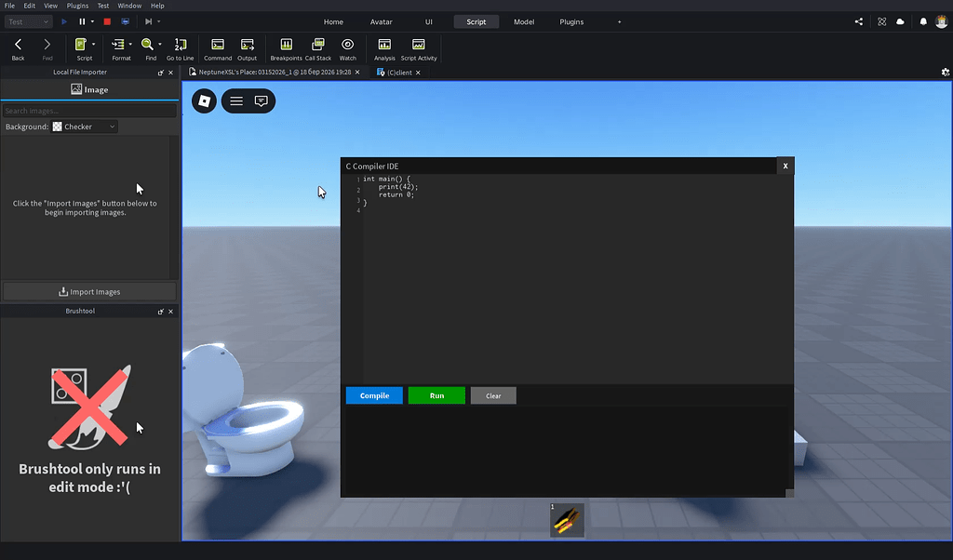Undock the Local File Importer panel

pyautogui.click(x=160, y=73)
